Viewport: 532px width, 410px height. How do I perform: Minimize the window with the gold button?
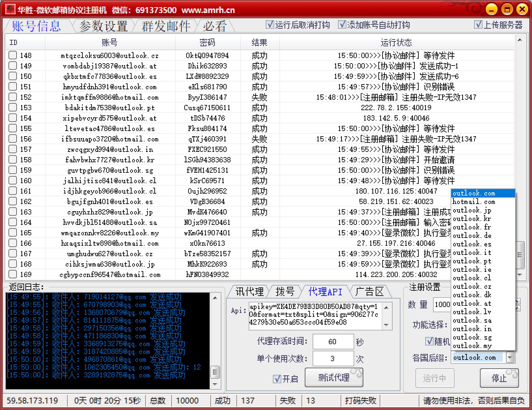491,9
